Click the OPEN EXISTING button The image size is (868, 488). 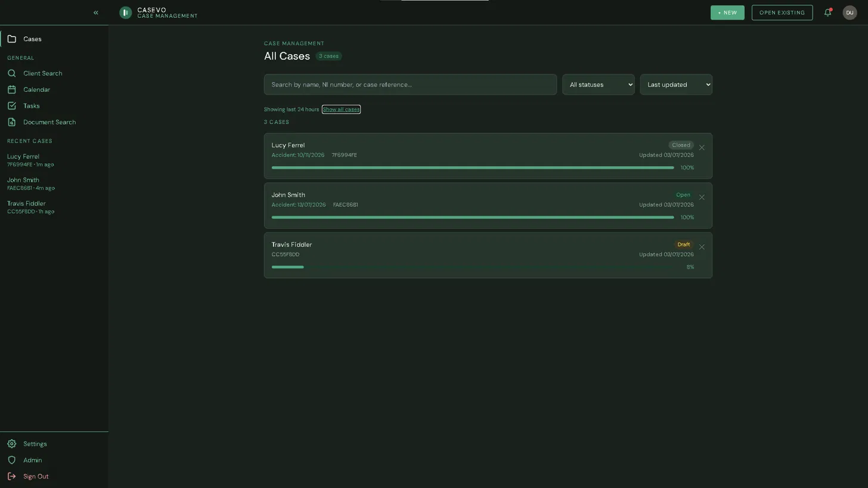click(782, 13)
